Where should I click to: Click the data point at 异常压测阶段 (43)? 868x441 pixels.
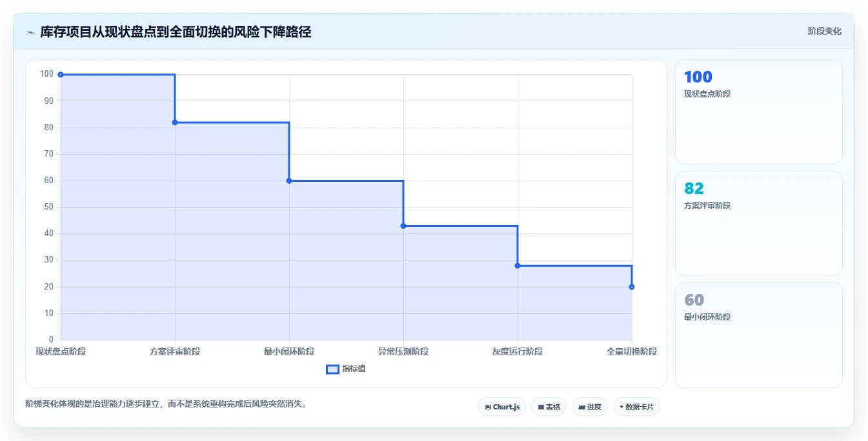[x=403, y=226]
